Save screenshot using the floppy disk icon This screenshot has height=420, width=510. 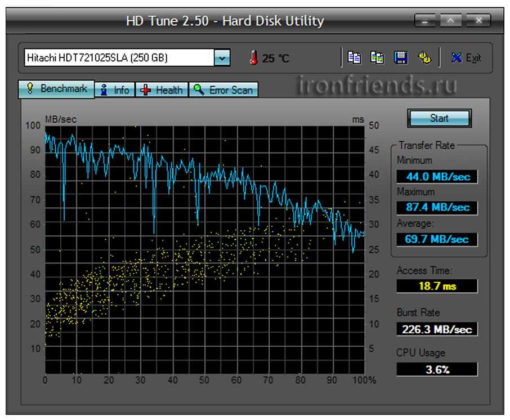click(x=400, y=57)
